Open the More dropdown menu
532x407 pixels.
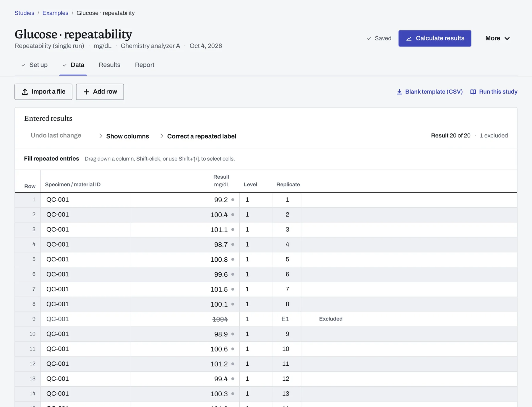(497, 38)
